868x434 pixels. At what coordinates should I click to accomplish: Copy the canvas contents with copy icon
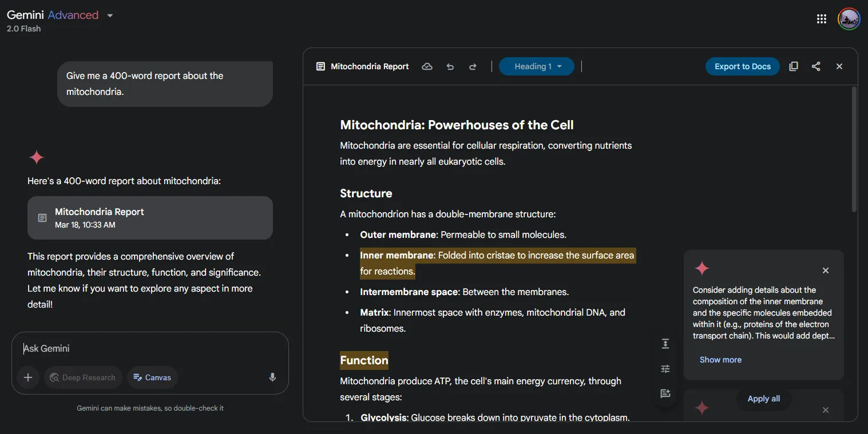794,66
